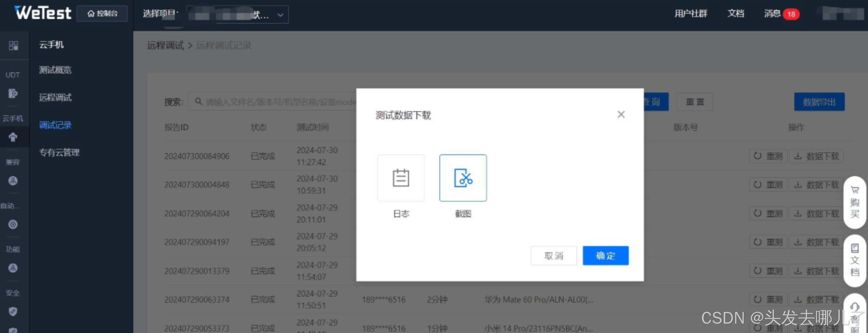Image resolution: width=868 pixels, height=333 pixels.
Task: Open the UDT sidebar icon
Action: click(x=13, y=93)
